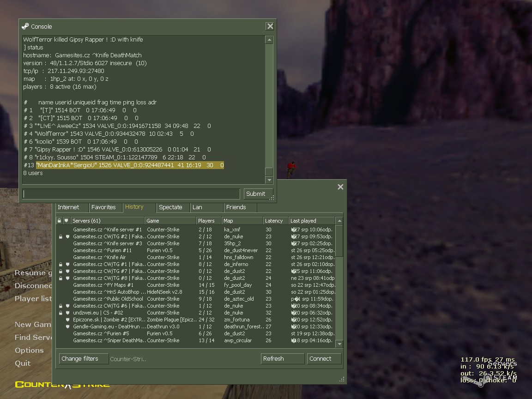
Task: Click the shield icon on Gamesites.cz CW/TG #1 row
Action: 67,264
